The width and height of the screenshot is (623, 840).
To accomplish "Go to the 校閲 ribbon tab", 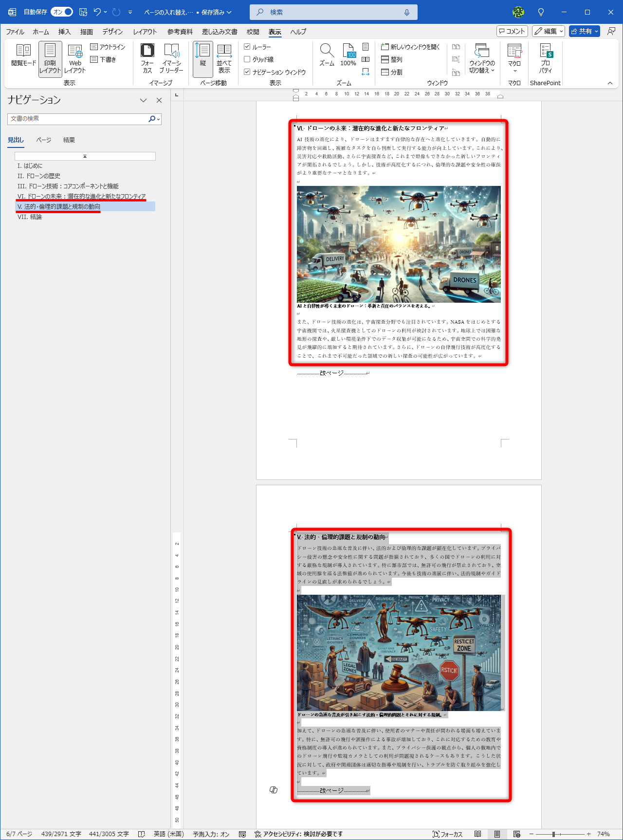I will point(253,32).
